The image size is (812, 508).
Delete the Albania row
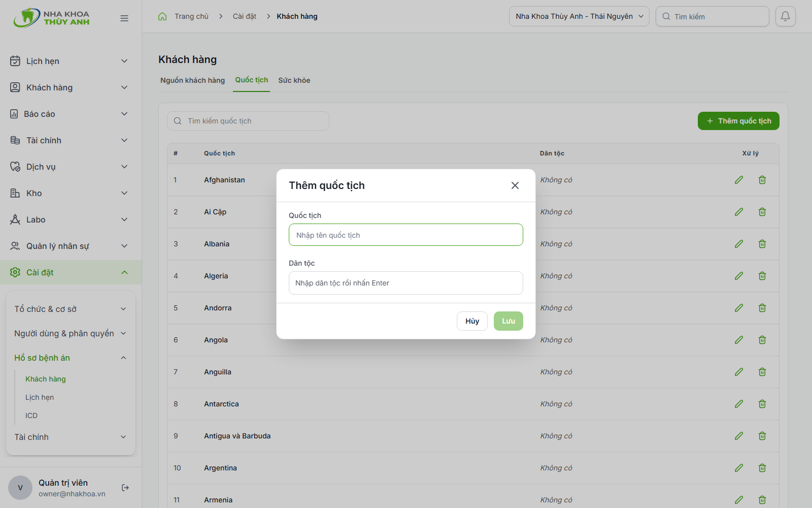pos(762,244)
